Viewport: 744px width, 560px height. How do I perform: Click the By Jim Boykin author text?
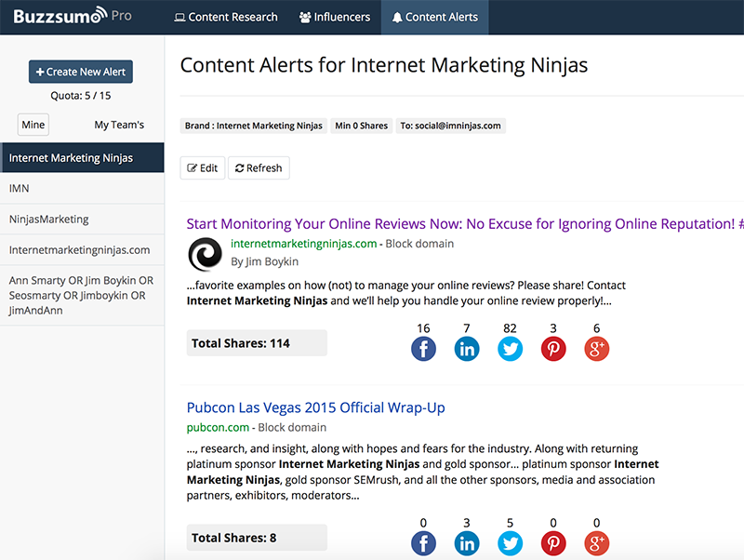point(264,261)
